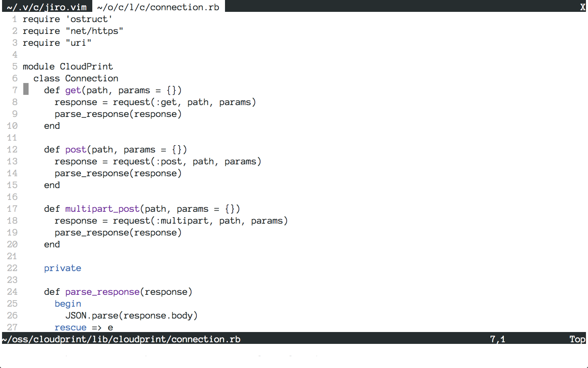
Task: Click the module CloudPrint declaration
Action: coord(67,66)
